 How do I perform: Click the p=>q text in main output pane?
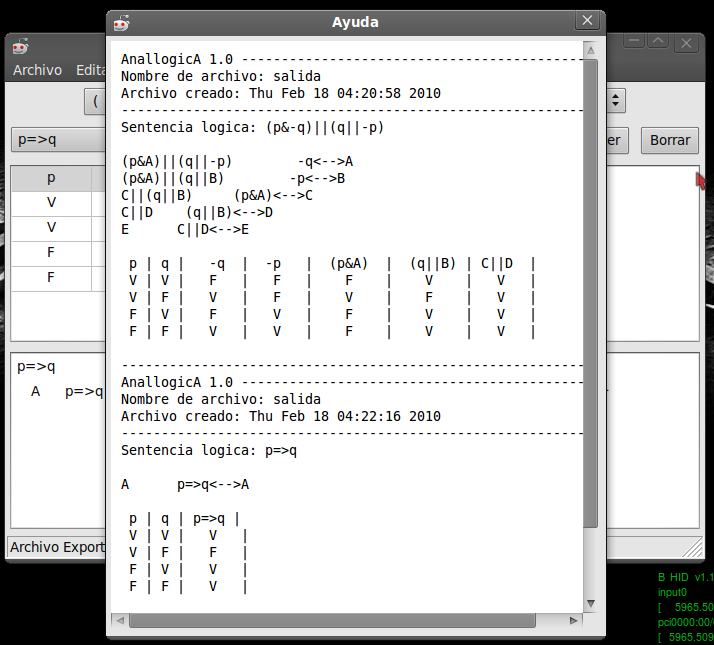36,367
